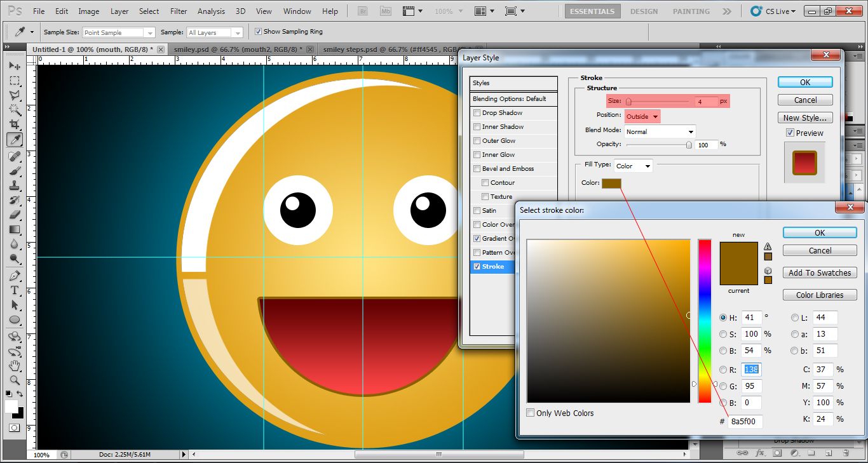The width and height of the screenshot is (868, 463).
Task: Select the Crop tool
Action: 14,124
